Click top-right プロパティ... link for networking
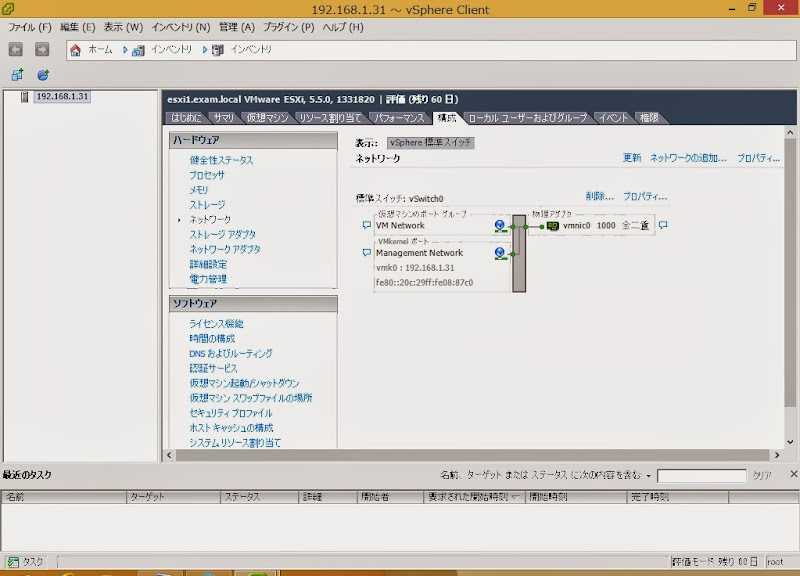 point(758,158)
